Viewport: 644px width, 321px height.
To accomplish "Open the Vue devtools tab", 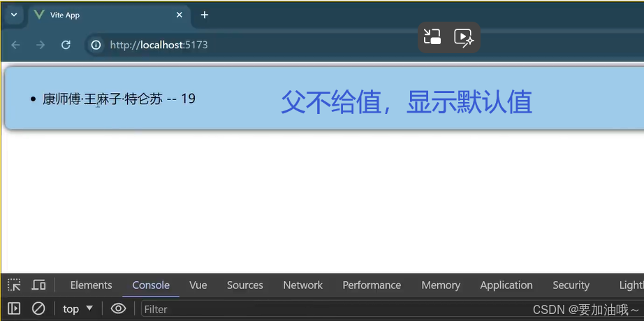I will click(x=198, y=285).
